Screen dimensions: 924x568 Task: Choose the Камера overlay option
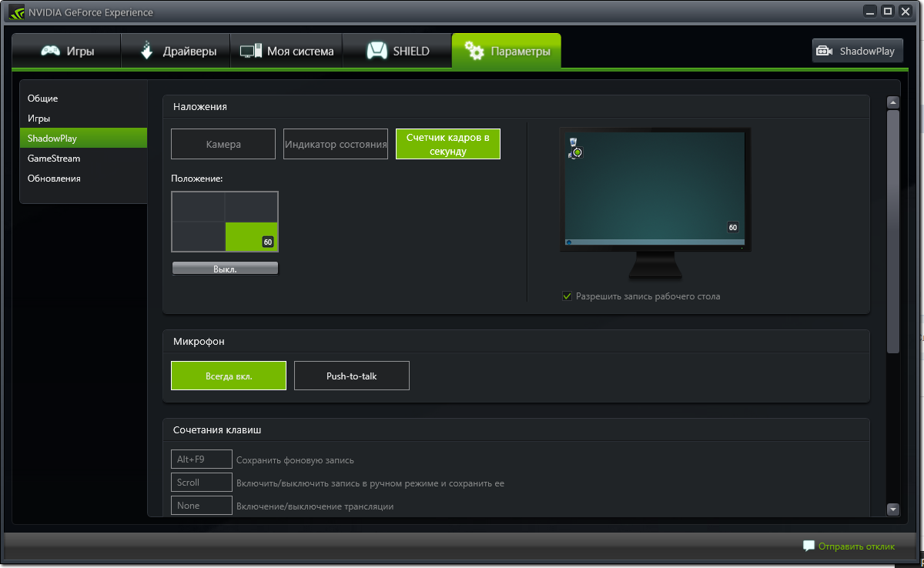tap(223, 144)
